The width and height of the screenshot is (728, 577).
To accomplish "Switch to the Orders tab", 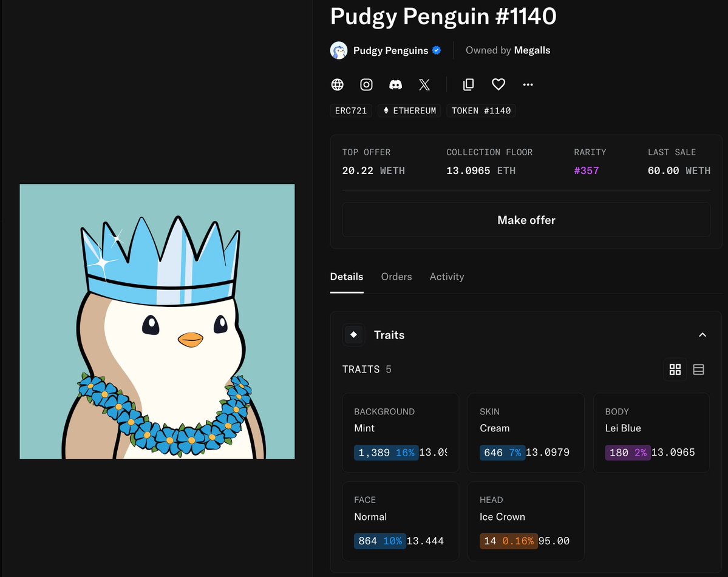I will click(396, 277).
